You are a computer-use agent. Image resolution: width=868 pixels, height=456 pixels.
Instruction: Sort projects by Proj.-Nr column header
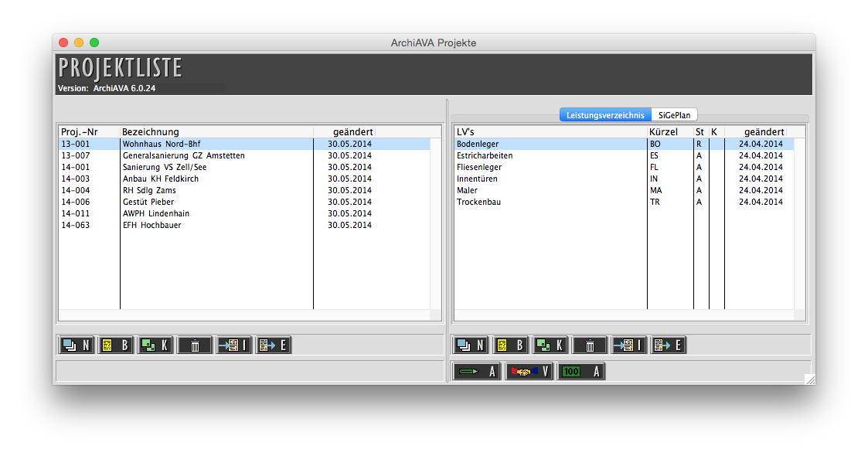pyautogui.click(x=89, y=131)
